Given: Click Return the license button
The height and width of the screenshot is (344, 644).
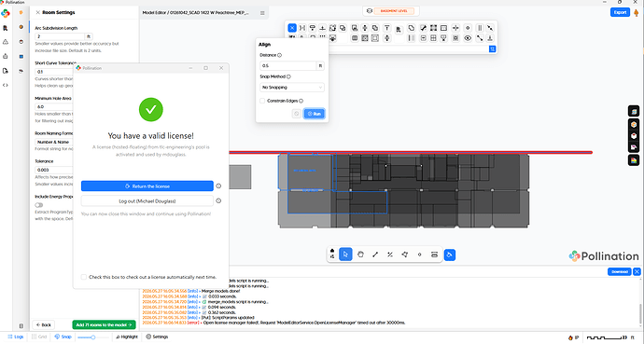Looking at the screenshot, I should click(x=147, y=186).
